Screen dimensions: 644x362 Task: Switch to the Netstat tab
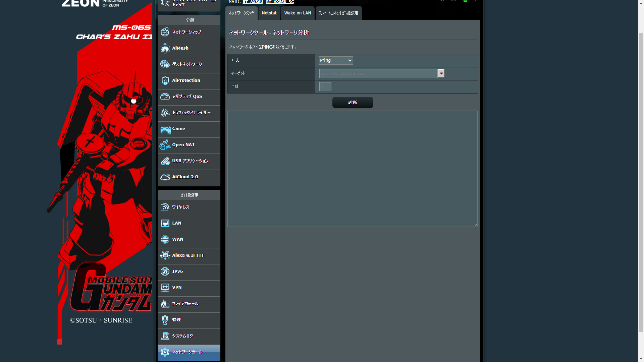coord(269,13)
